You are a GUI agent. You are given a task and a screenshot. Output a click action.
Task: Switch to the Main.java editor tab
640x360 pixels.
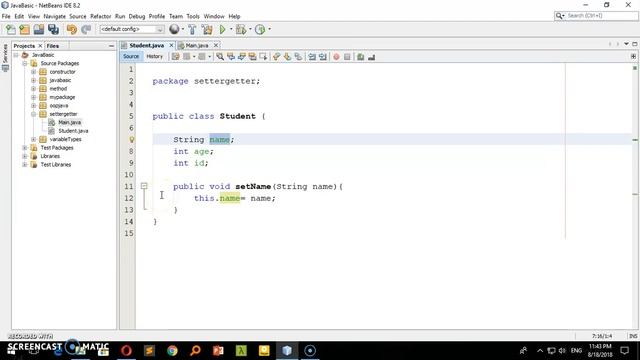tap(196, 45)
